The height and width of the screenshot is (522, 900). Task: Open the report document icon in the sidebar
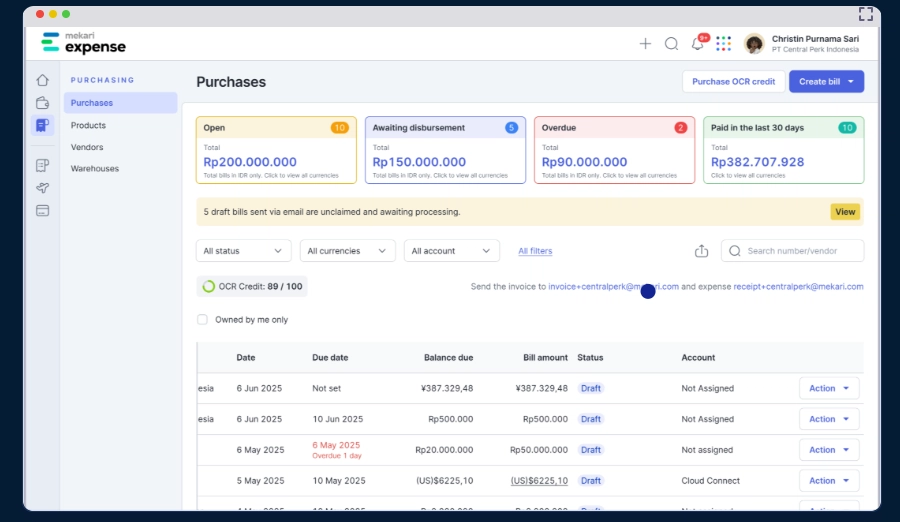tap(42, 166)
